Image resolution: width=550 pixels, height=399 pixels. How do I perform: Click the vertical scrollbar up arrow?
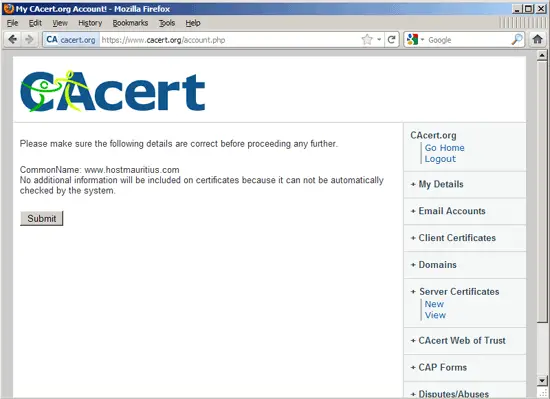(542, 55)
